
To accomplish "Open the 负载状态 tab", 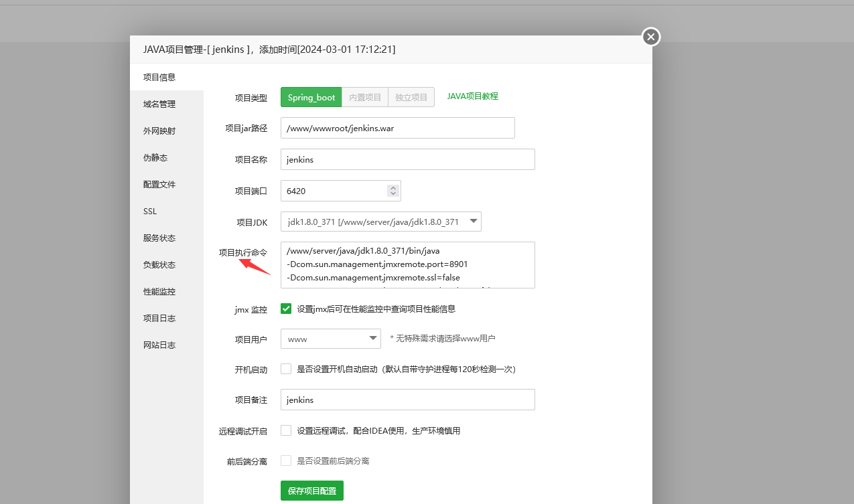I will 167,264.
